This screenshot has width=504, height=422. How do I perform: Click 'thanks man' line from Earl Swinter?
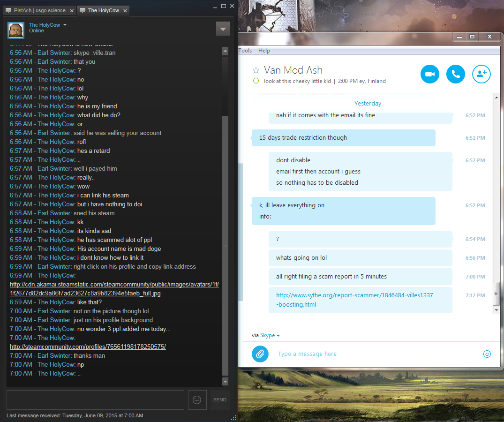point(57,356)
